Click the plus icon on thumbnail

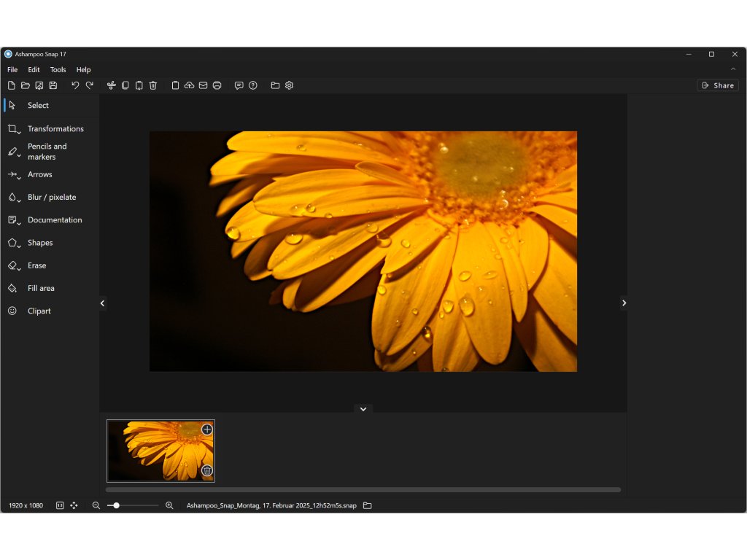206,429
